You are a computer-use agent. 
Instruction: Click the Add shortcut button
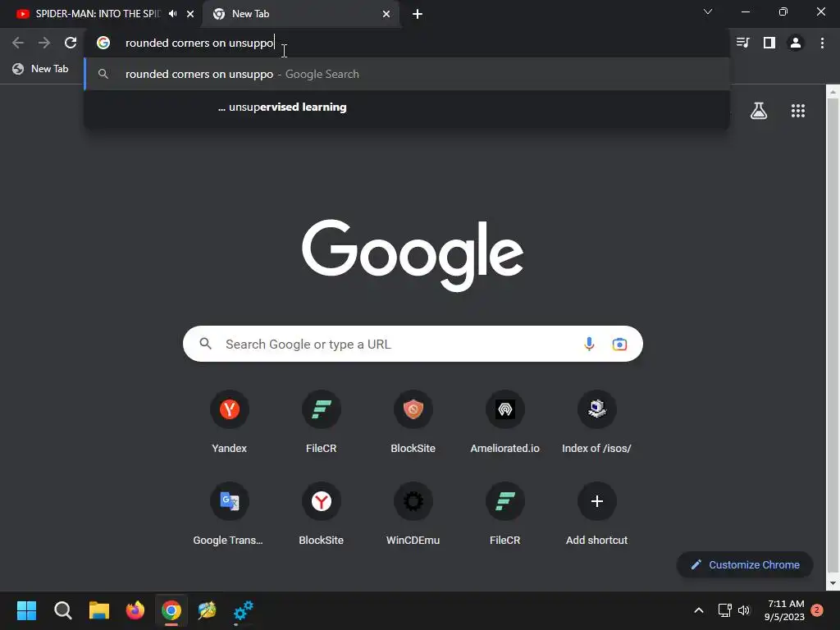coord(597,514)
